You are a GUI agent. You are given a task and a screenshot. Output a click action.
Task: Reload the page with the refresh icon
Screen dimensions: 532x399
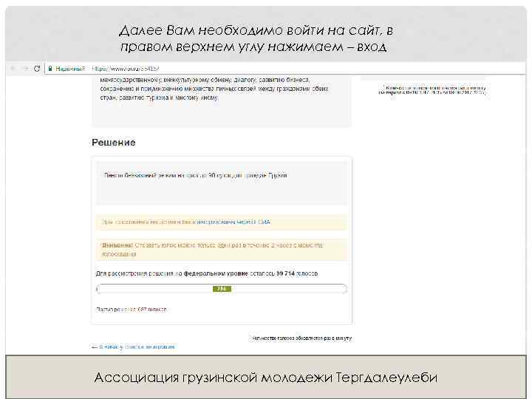pyautogui.click(x=37, y=69)
